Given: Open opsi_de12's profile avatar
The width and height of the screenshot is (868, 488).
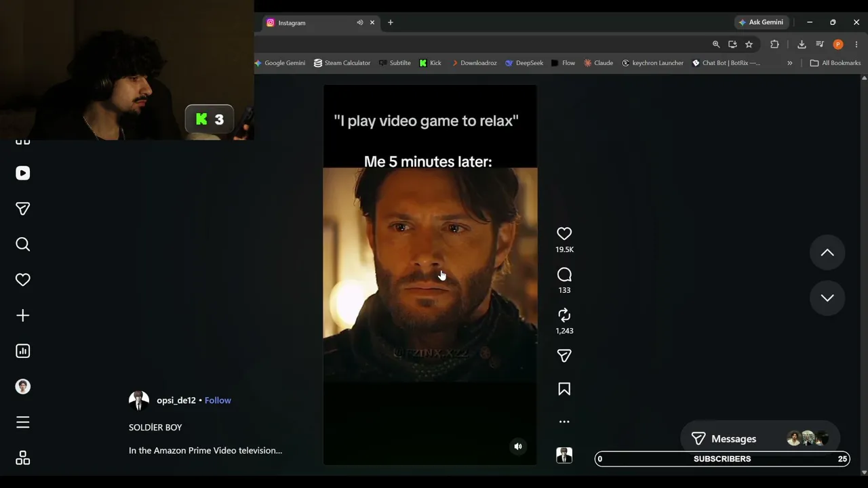Looking at the screenshot, I should coord(139,401).
